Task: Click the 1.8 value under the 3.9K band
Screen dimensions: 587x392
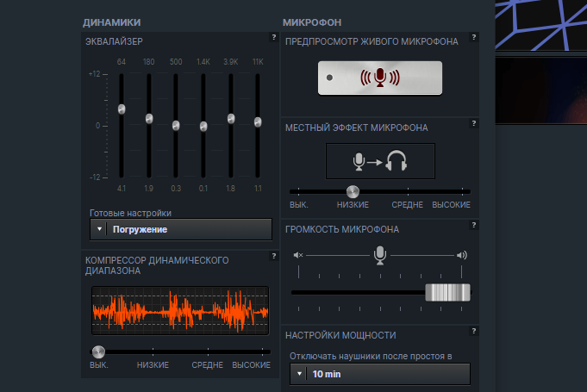Action: (231, 188)
